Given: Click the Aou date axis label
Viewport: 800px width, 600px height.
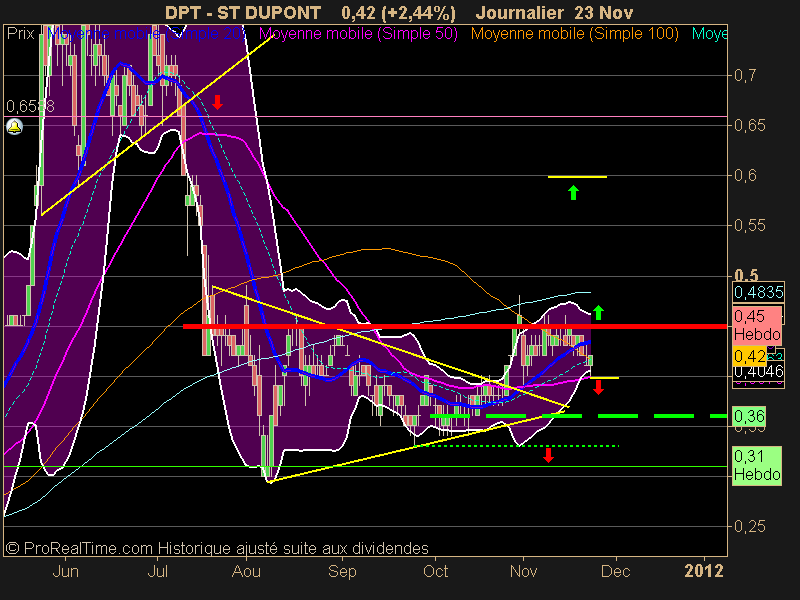Looking at the screenshot, I should 246,571.
